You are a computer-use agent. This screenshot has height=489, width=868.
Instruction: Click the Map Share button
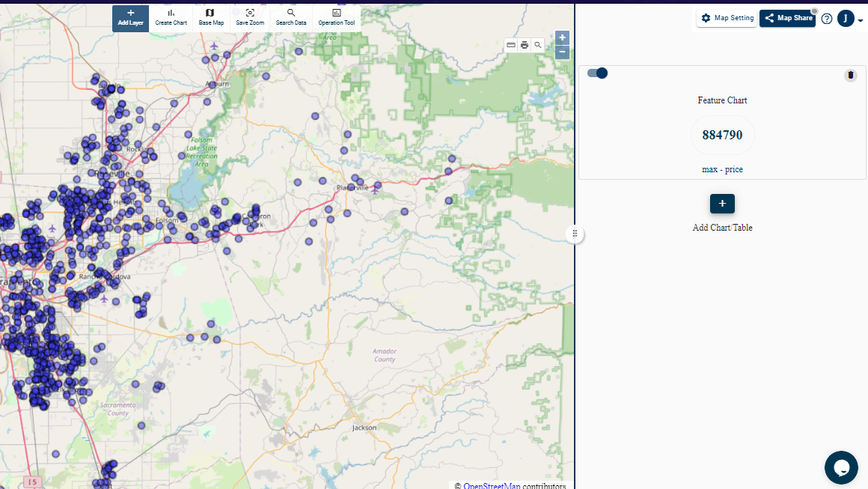[x=787, y=18]
